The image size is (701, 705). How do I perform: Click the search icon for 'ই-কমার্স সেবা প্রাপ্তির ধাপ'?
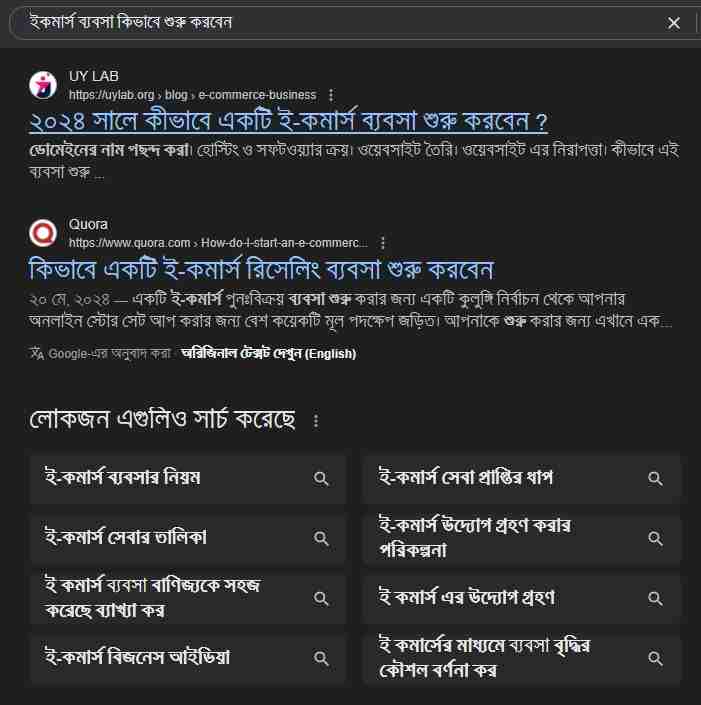click(x=655, y=478)
